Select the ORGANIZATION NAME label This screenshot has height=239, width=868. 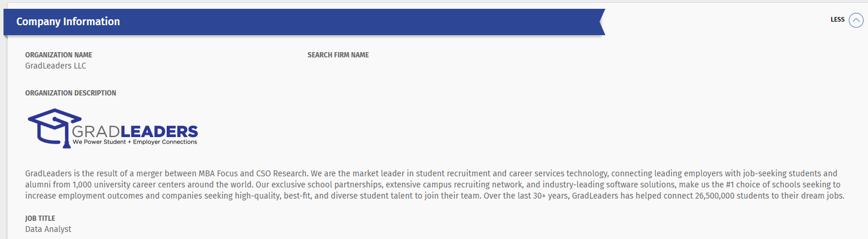[58, 55]
